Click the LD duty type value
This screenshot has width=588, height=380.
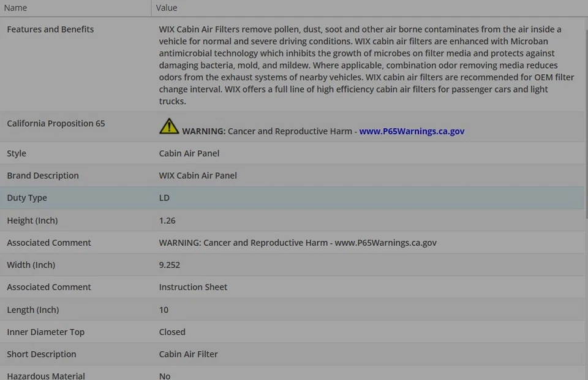(164, 198)
